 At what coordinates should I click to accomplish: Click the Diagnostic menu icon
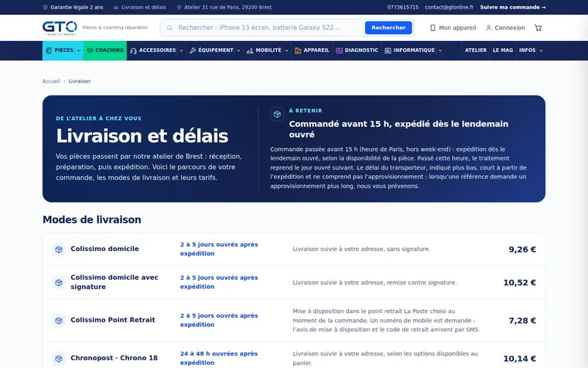[339, 50]
